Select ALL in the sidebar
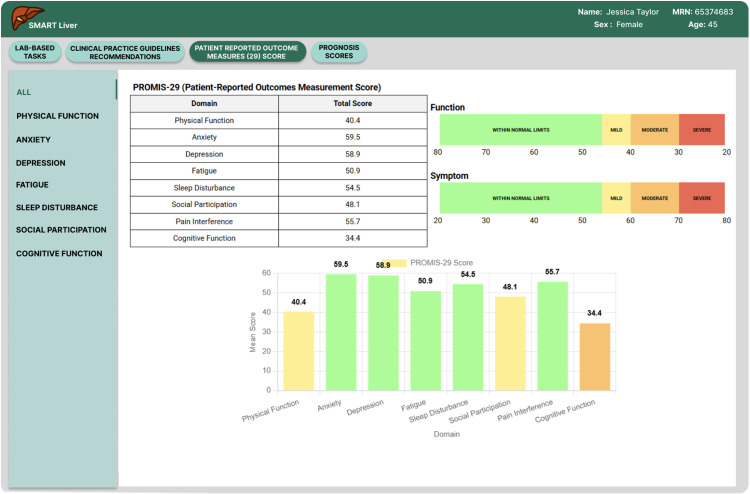This screenshot has width=750, height=494. coord(24,92)
